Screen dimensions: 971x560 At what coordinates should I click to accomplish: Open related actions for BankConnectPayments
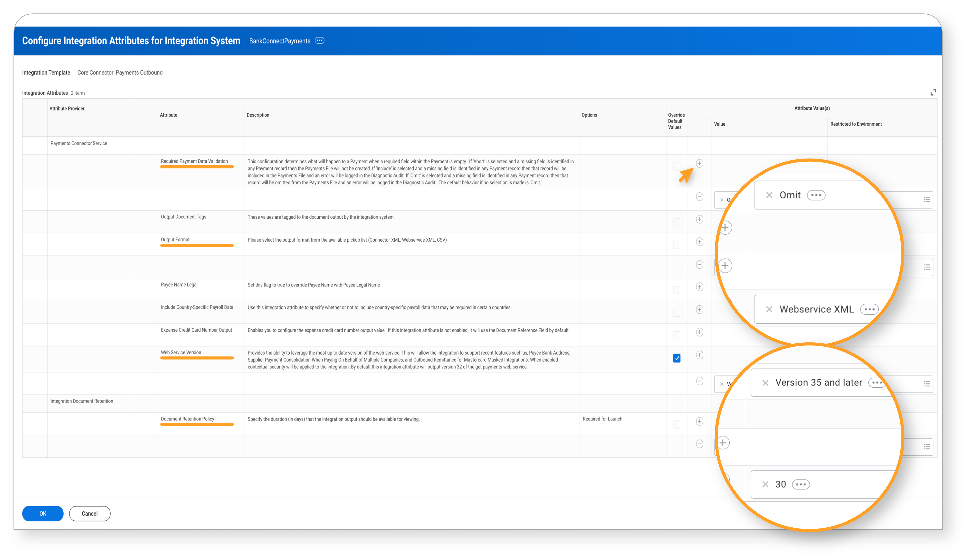(319, 40)
